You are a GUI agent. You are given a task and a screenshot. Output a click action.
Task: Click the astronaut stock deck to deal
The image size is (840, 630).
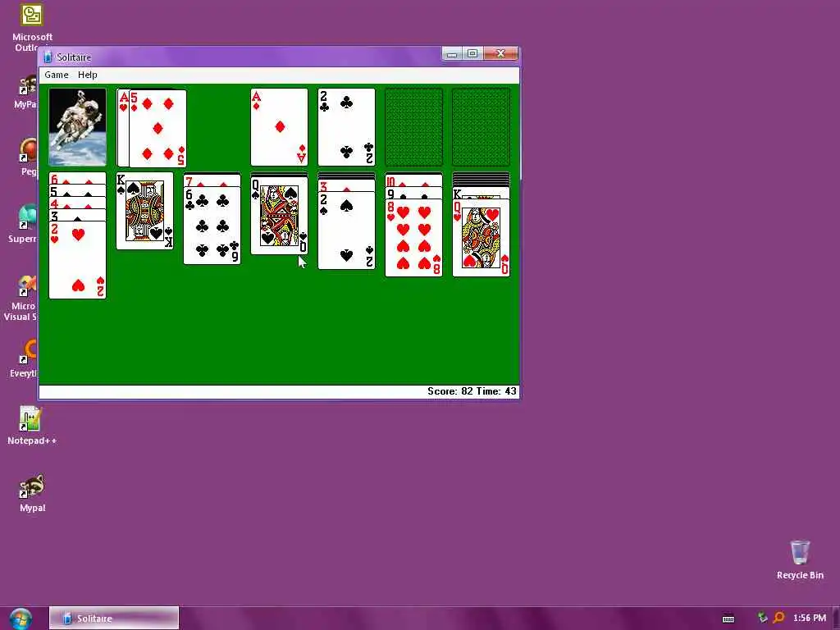point(77,127)
